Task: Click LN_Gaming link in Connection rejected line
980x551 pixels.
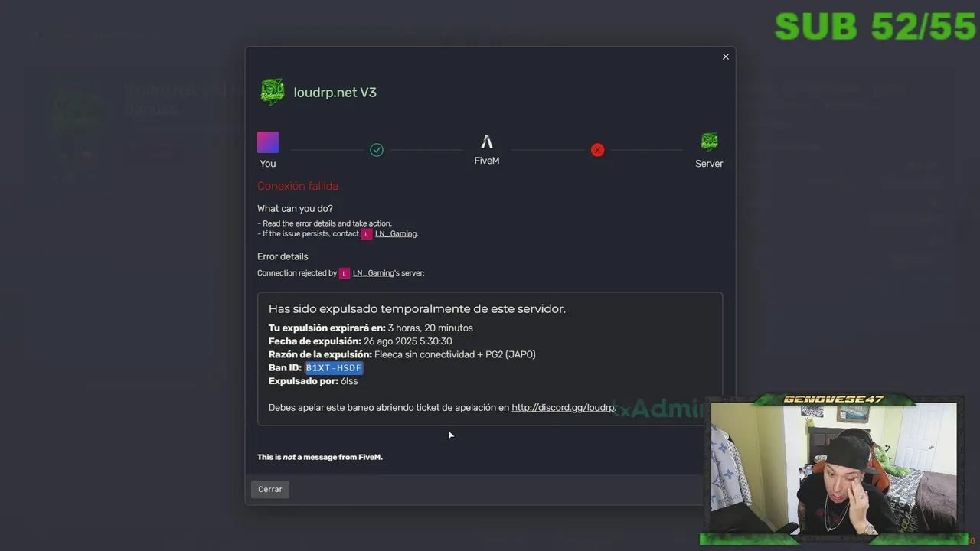Action: pyautogui.click(x=374, y=273)
